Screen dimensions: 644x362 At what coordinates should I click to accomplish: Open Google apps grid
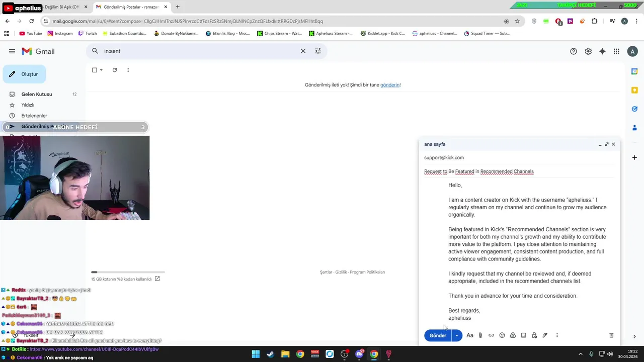[616, 51]
